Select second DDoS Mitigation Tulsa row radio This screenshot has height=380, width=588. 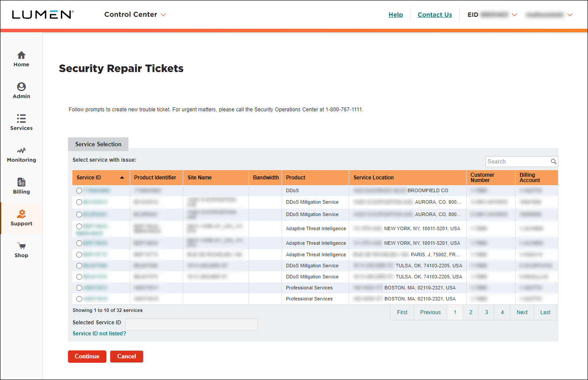(79, 277)
